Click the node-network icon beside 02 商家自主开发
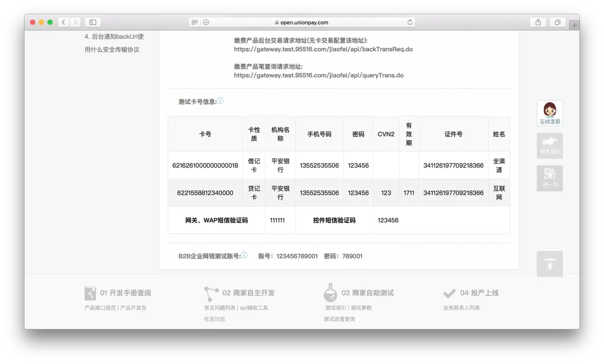 click(210, 292)
